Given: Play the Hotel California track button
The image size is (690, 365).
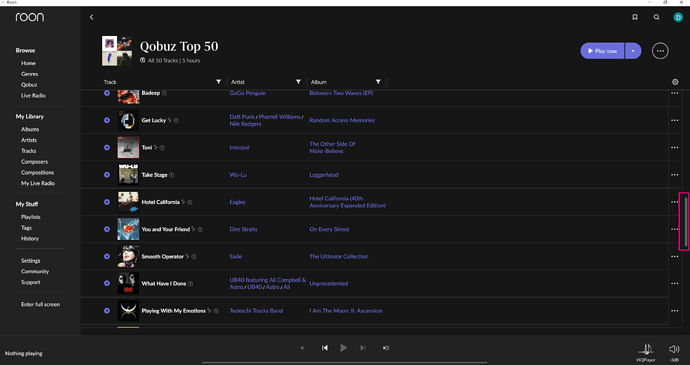Looking at the screenshot, I should (x=106, y=202).
